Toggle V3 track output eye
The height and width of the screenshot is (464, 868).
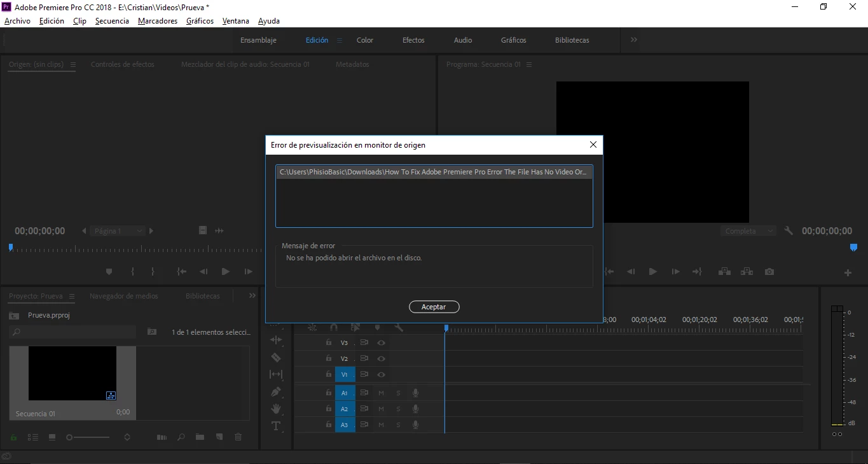point(381,342)
